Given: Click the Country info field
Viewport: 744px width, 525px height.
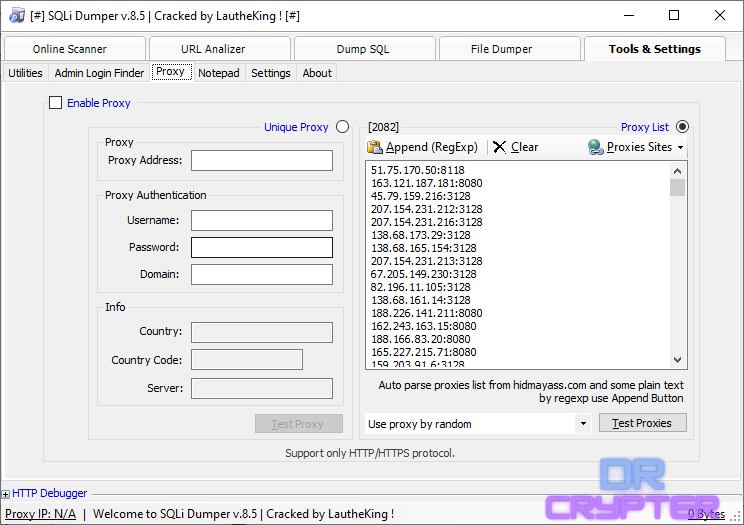Looking at the screenshot, I should [262, 332].
